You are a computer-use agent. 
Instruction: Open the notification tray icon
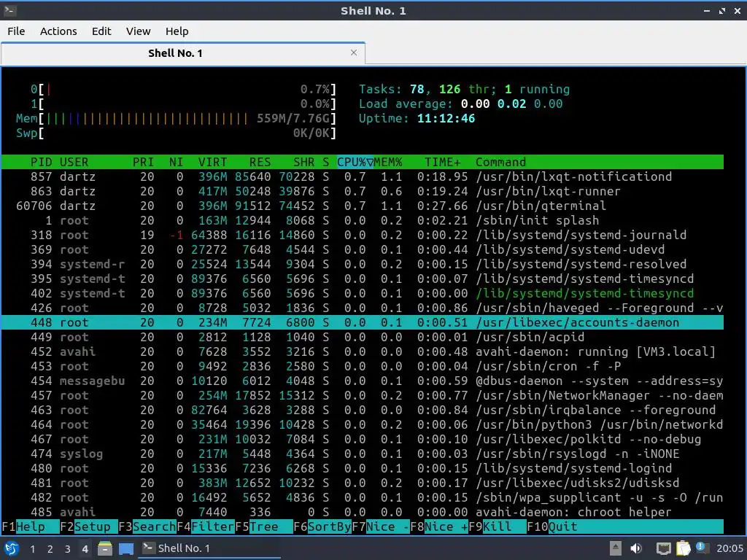tap(701, 548)
